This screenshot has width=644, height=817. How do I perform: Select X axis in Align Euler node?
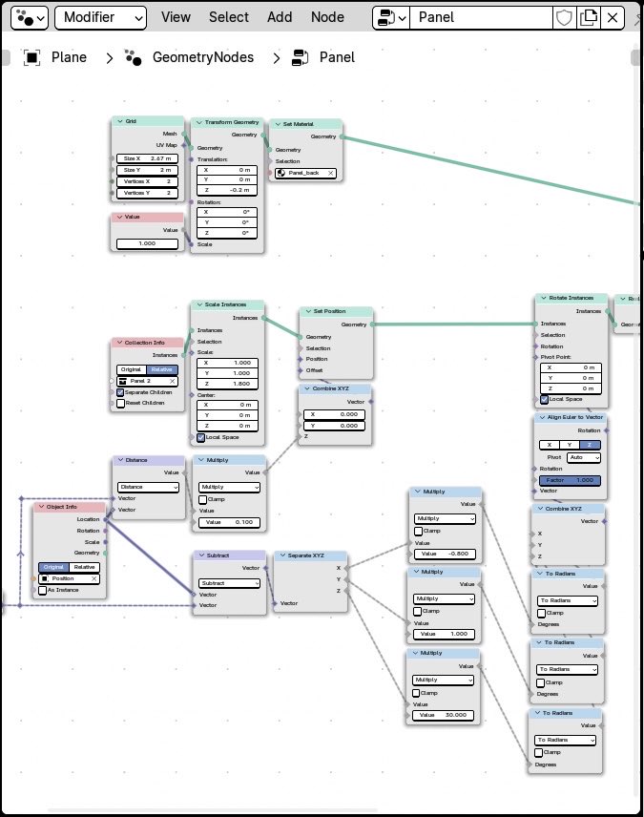(550, 445)
